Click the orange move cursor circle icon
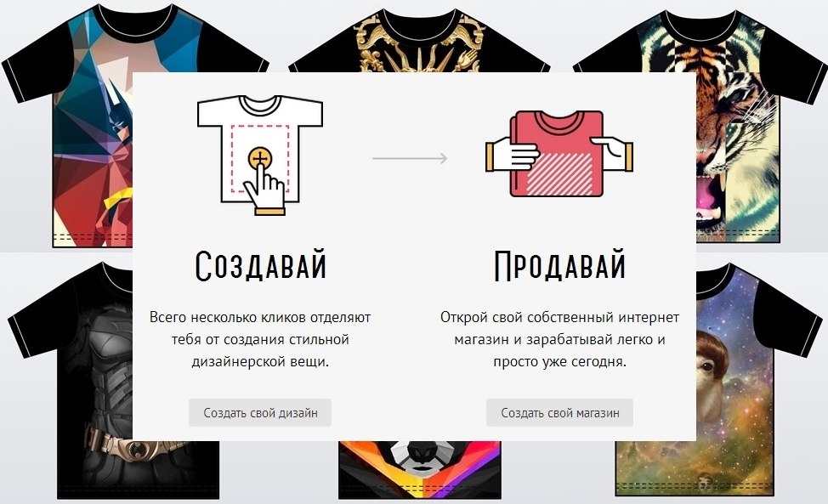 point(259,158)
